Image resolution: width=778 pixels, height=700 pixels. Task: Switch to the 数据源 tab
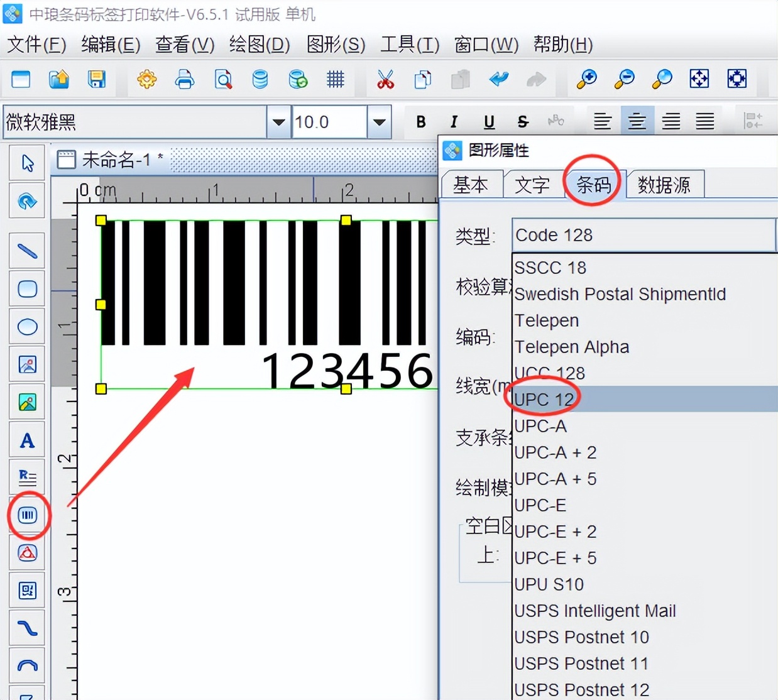[664, 185]
